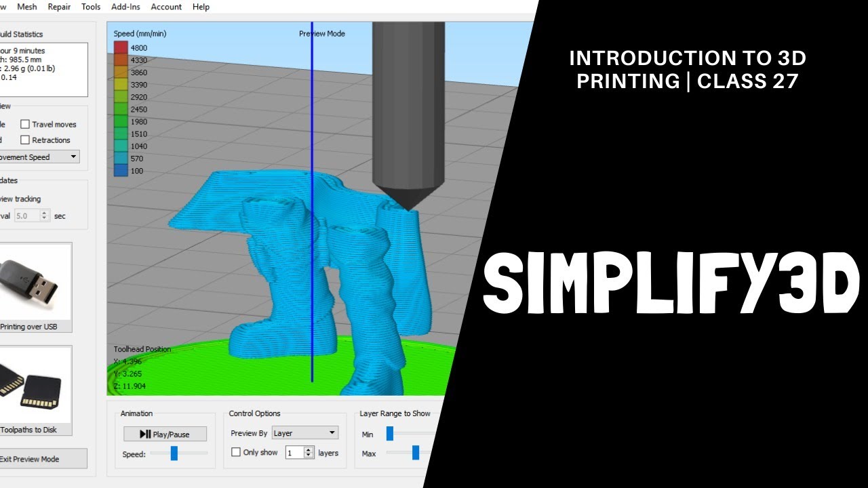Open the Movement Speed coloring dropdown
The image size is (868, 488).
pyautogui.click(x=38, y=157)
